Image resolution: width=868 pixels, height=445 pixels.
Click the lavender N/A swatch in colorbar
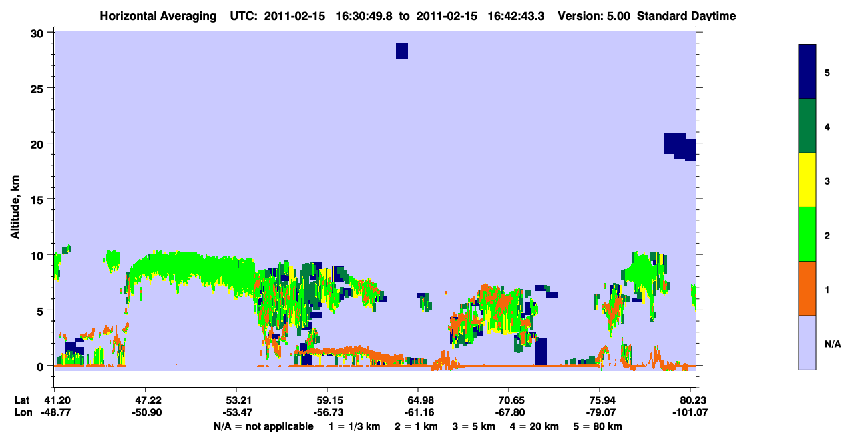click(807, 342)
